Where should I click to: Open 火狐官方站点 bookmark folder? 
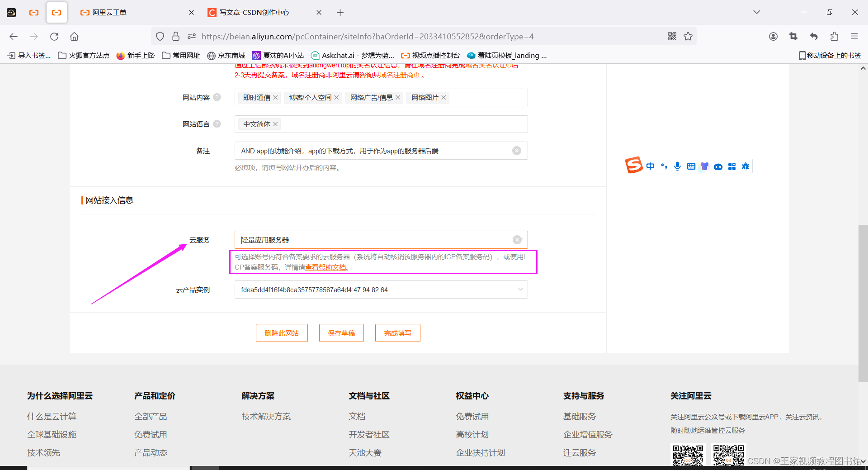pyautogui.click(x=84, y=56)
